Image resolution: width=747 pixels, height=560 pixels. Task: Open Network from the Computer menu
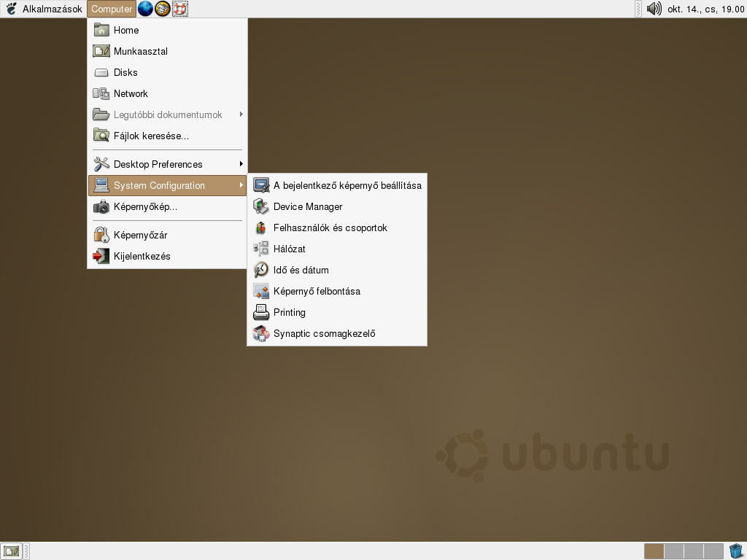(167, 93)
